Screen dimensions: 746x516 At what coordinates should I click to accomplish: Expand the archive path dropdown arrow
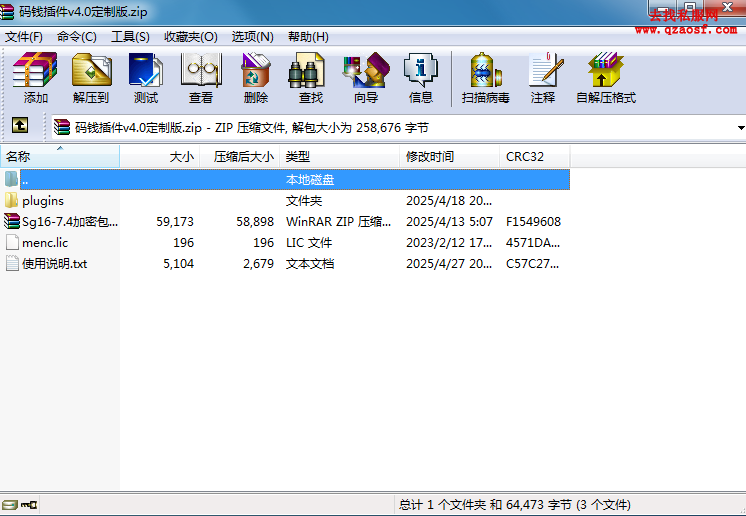coord(740,128)
